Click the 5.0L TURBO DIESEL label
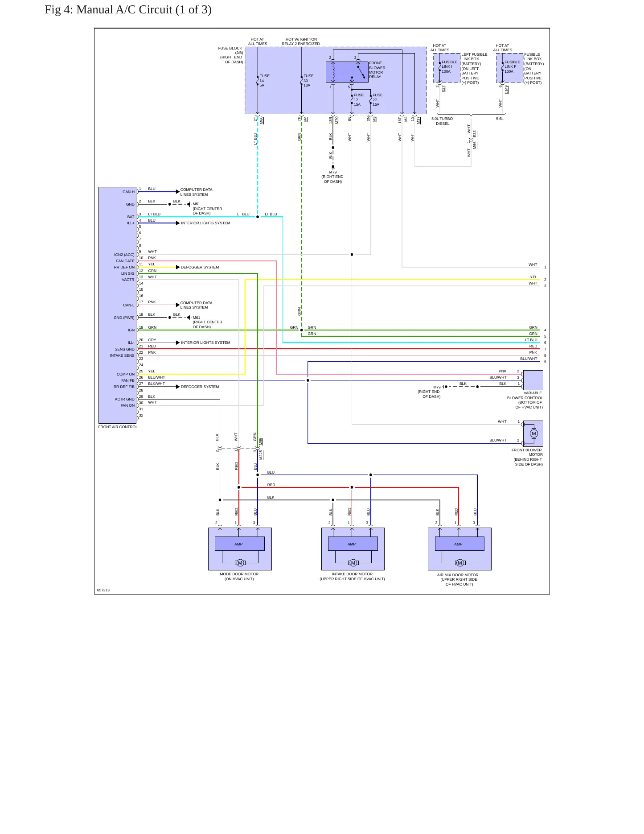Screen dimensions: 644x834 [x=442, y=121]
